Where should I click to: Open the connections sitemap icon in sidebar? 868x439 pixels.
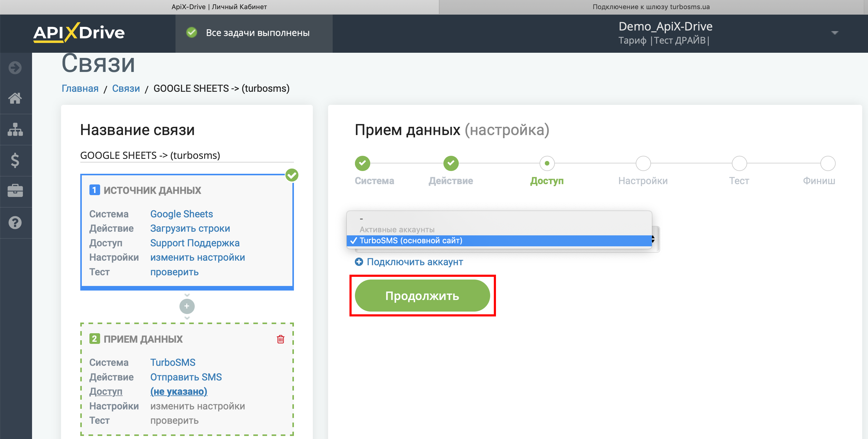click(15, 129)
